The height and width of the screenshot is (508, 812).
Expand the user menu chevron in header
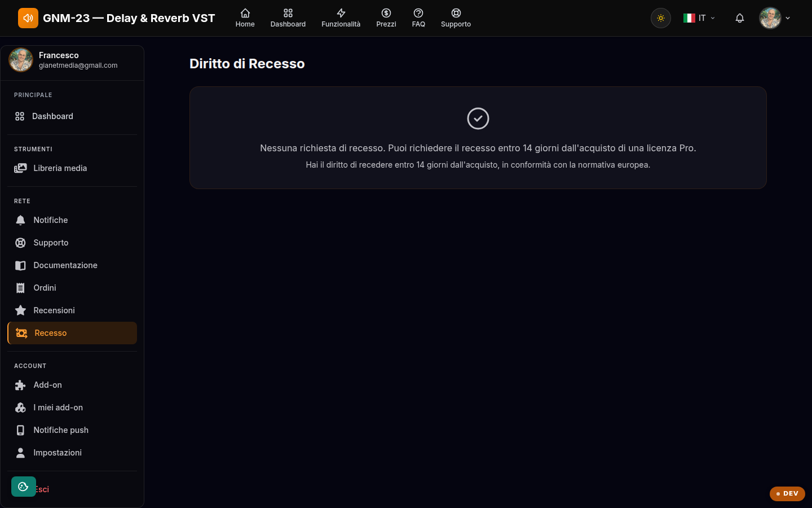point(788,18)
